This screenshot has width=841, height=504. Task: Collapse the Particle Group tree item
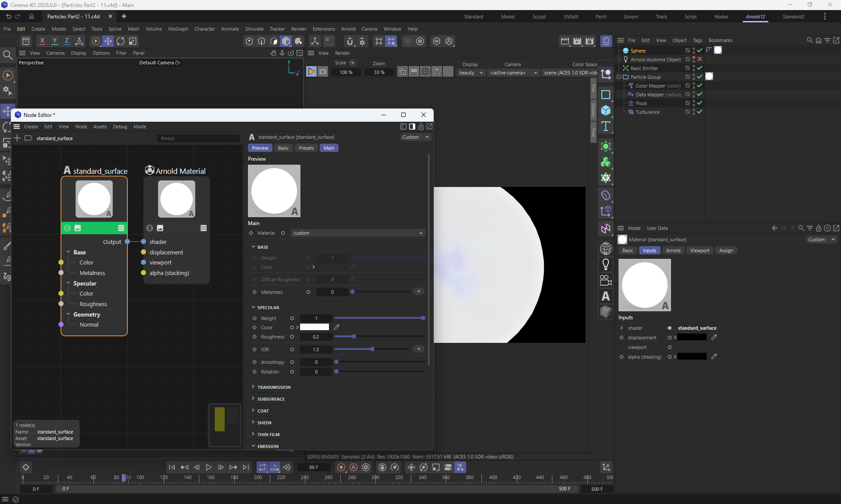click(x=619, y=77)
